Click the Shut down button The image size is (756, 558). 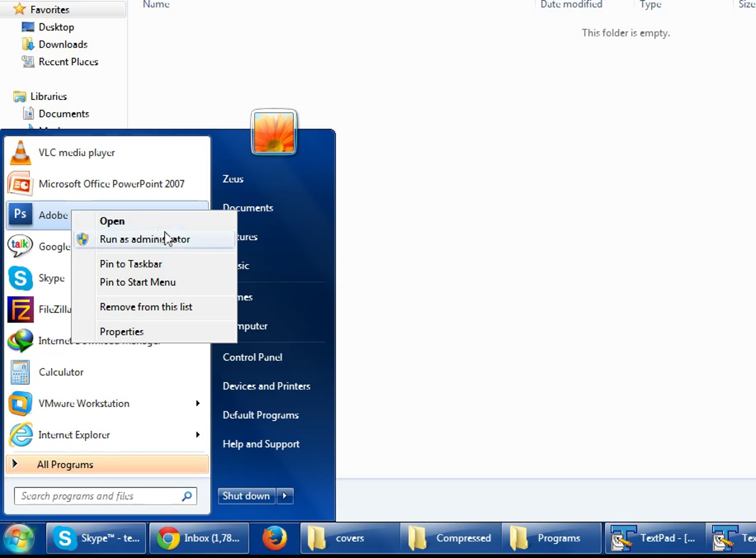(246, 496)
